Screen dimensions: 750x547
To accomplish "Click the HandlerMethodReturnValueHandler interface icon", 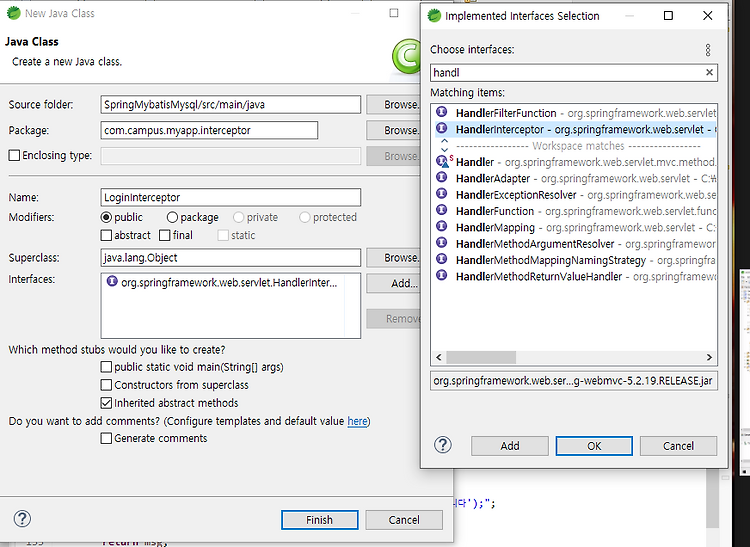I will 441,275.
